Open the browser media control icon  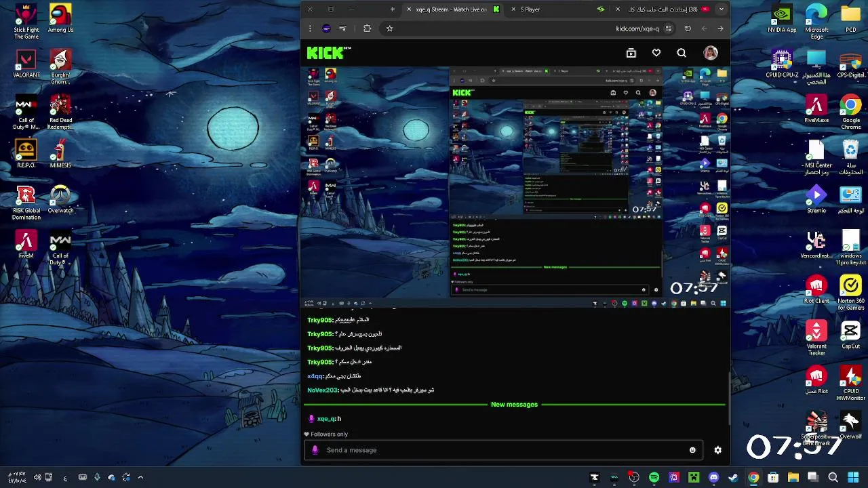[342, 28]
